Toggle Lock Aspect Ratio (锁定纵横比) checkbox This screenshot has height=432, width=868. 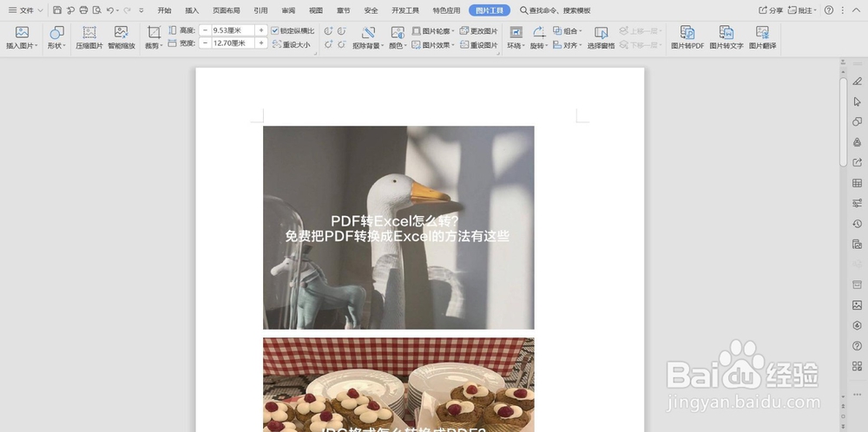pos(275,31)
